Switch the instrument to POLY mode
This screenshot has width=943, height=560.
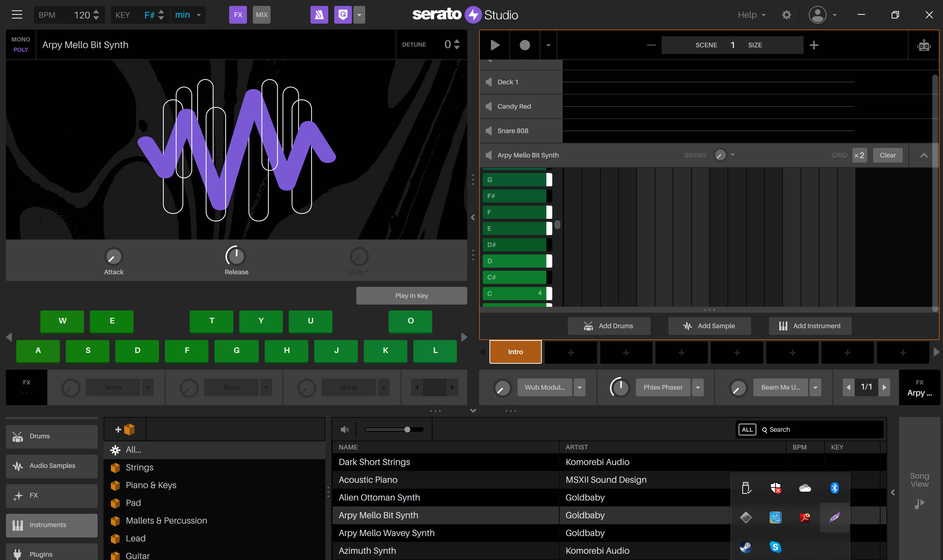click(21, 50)
